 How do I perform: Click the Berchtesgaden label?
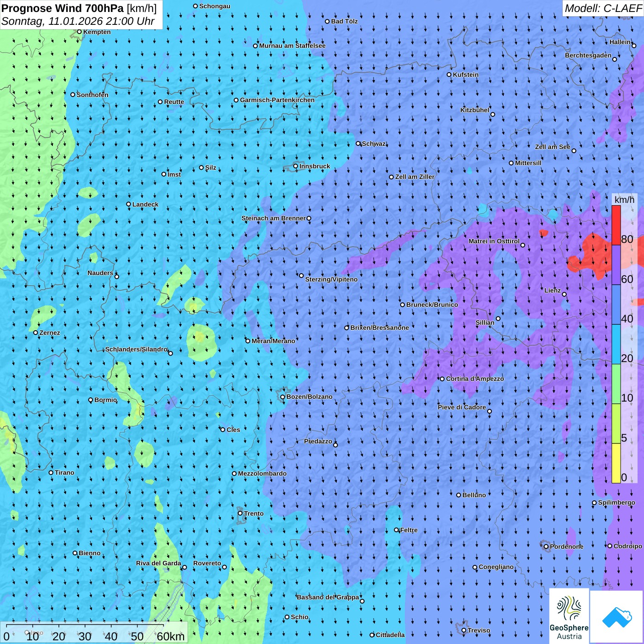click(588, 55)
